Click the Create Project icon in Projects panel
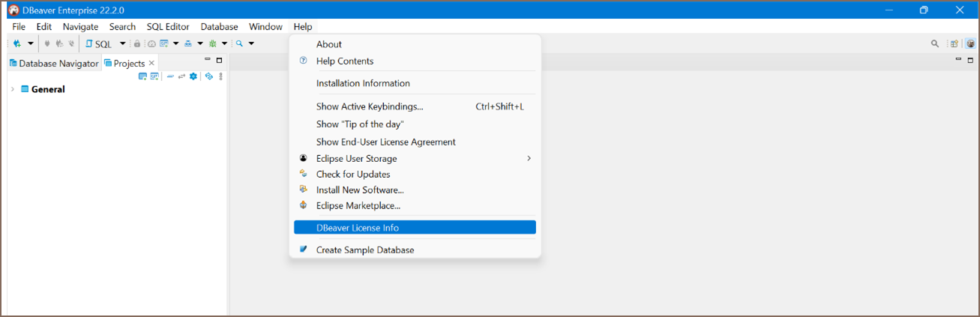 click(142, 76)
